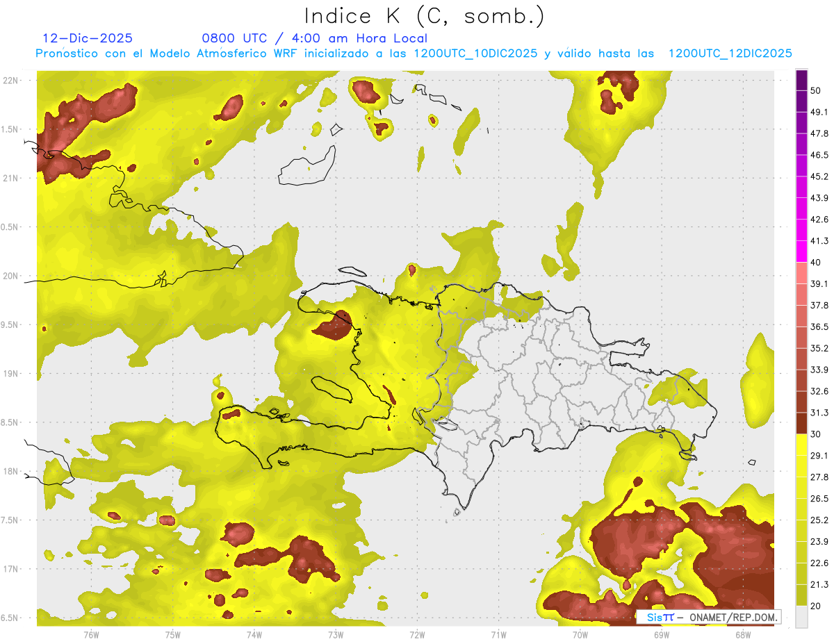Click the dark purple swatch above 50
The height and width of the screenshot is (644, 834).
coord(801,81)
